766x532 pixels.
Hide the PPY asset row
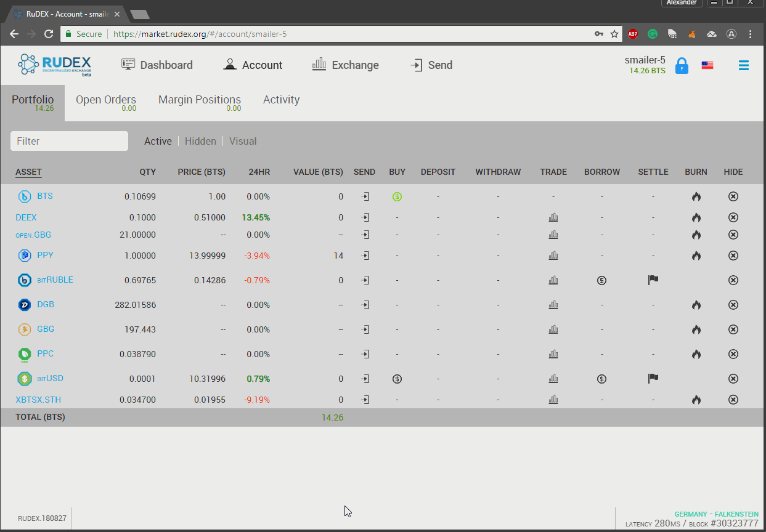[x=733, y=256]
